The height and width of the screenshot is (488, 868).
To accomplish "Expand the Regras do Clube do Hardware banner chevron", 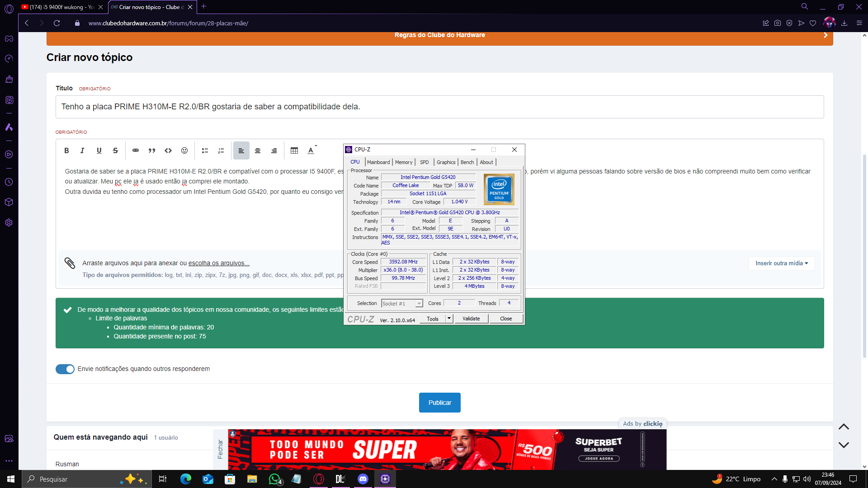I will click(826, 35).
